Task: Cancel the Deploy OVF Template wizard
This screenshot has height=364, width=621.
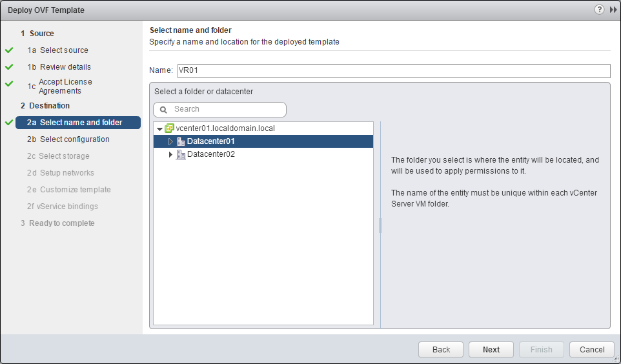Action: (x=592, y=349)
